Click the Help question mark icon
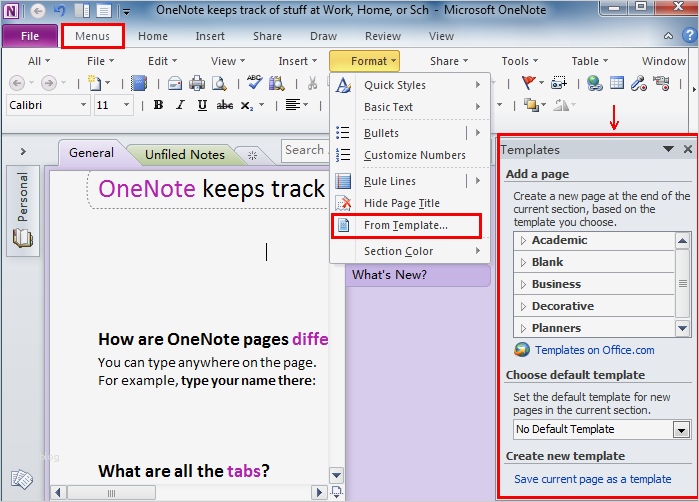This screenshot has height=502, width=699. pyautogui.click(x=690, y=36)
